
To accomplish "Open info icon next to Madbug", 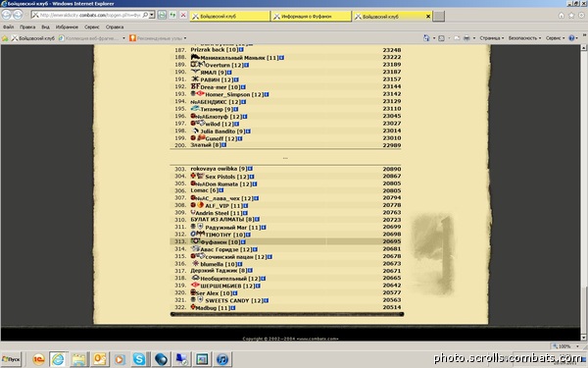I will 233,308.
